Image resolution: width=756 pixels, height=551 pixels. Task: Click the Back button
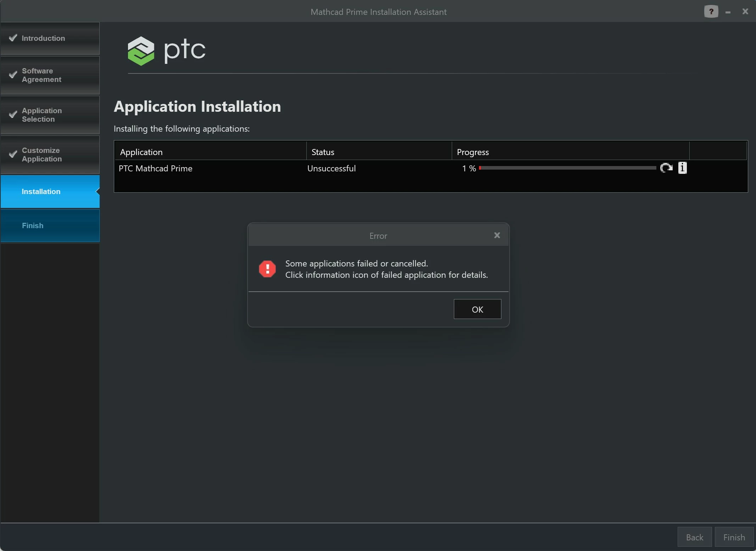point(694,537)
